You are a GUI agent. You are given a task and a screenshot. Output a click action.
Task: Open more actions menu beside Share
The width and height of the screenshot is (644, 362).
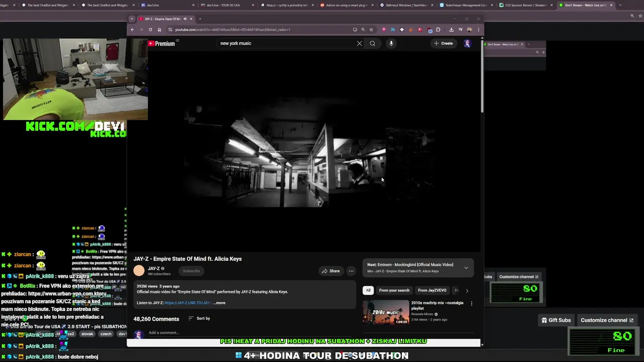click(x=351, y=271)
